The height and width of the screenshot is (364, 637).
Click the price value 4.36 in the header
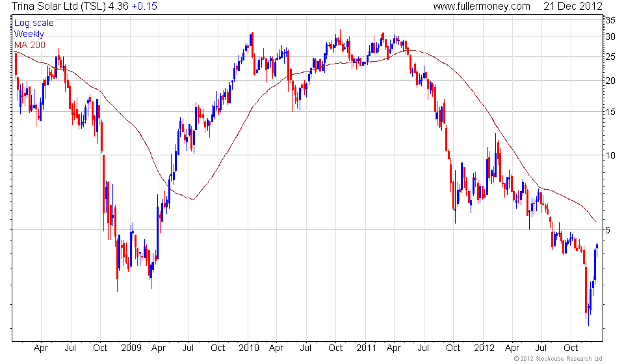118,6
